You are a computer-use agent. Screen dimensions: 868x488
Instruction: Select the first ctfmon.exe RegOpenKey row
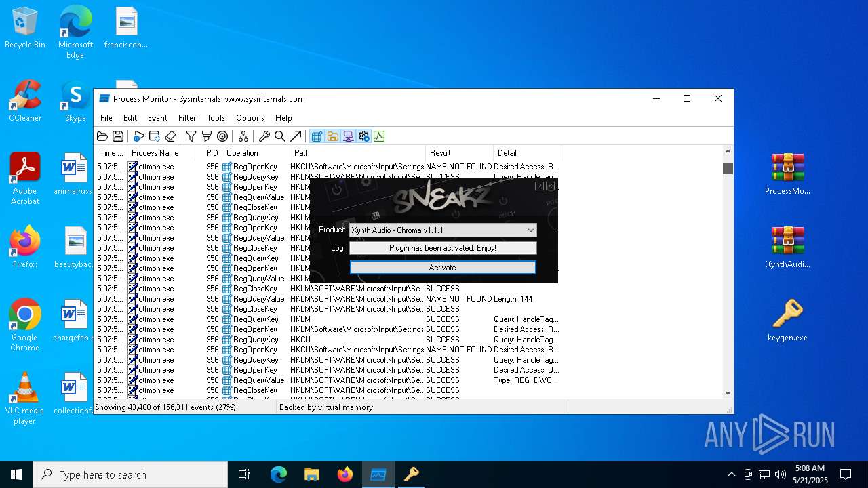(328, 167)
